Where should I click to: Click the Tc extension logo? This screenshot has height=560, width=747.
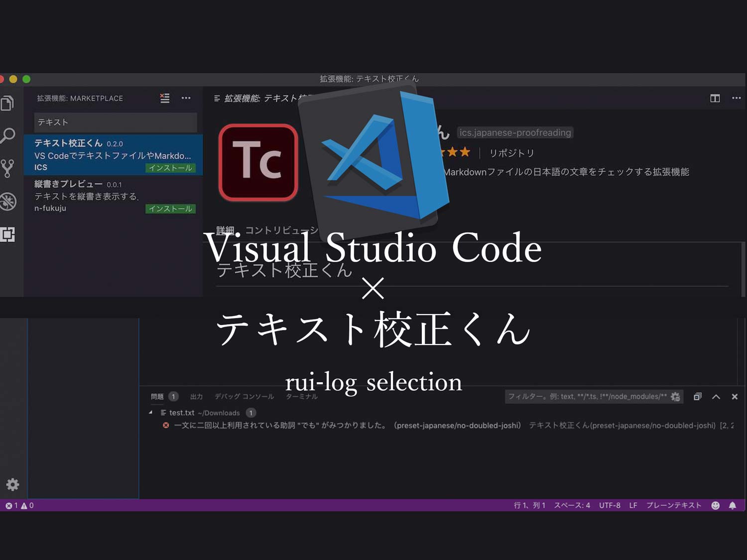pos(258,163)
